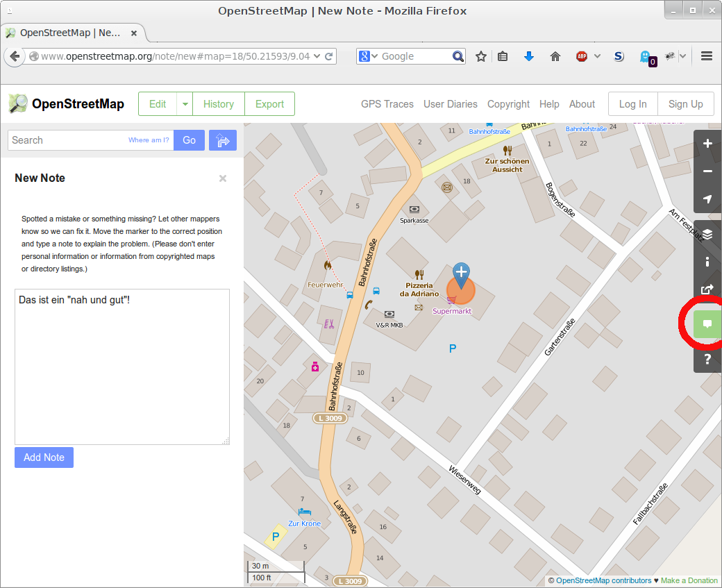Open the About page
Image resolution: width=722 pixels, height=588 pixels.
point(582,104)
